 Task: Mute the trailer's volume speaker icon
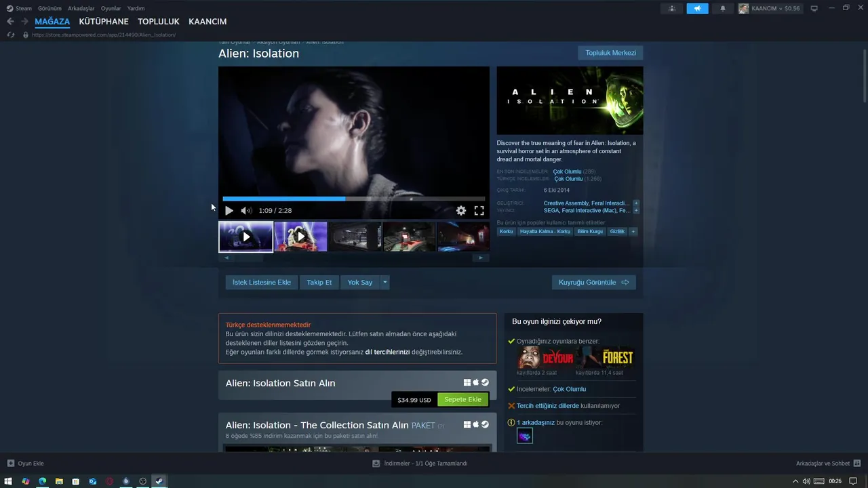point(246,211)
